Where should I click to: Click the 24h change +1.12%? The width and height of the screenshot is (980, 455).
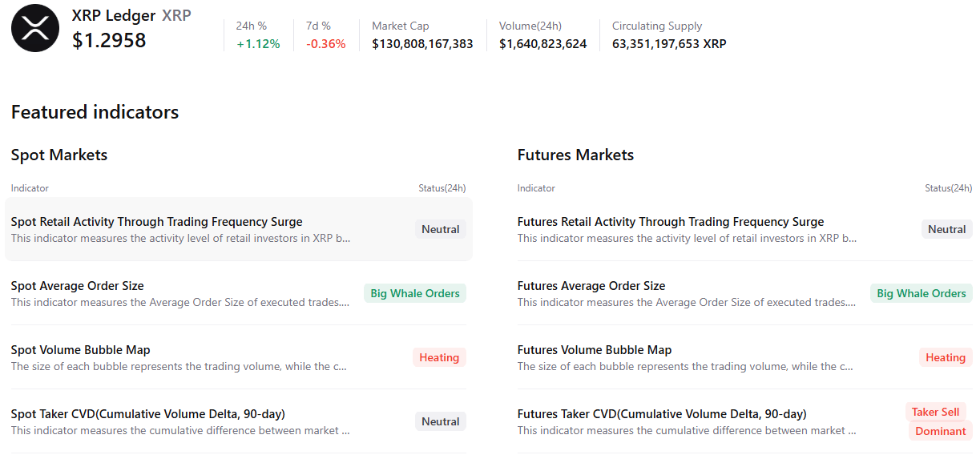(x=258, y=44)
